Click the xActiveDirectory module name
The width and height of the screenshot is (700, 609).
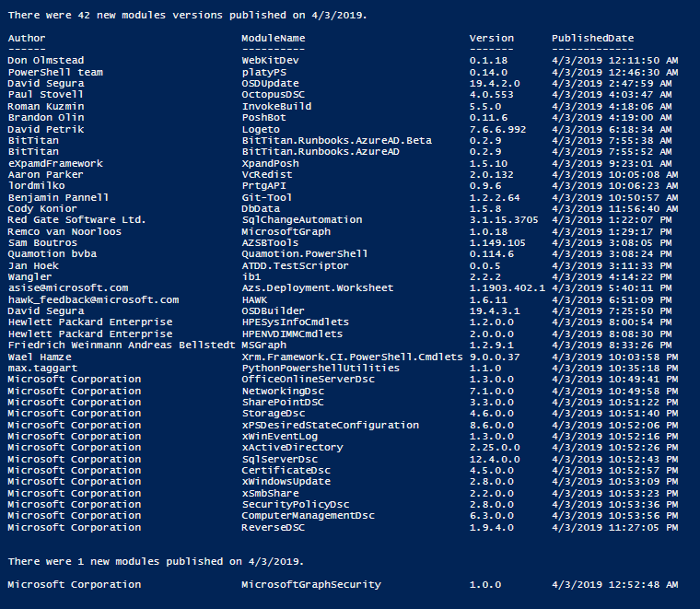pyautogui.click(x=292, y=448)
